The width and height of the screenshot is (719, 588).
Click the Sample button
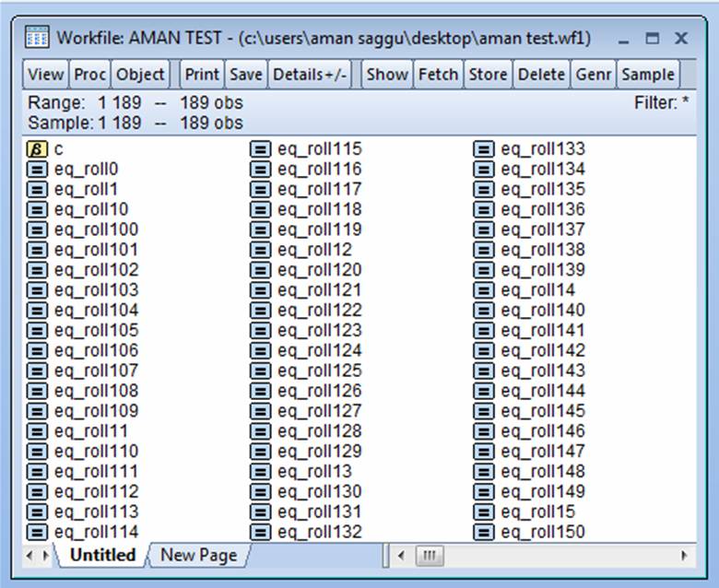point(648,75)
